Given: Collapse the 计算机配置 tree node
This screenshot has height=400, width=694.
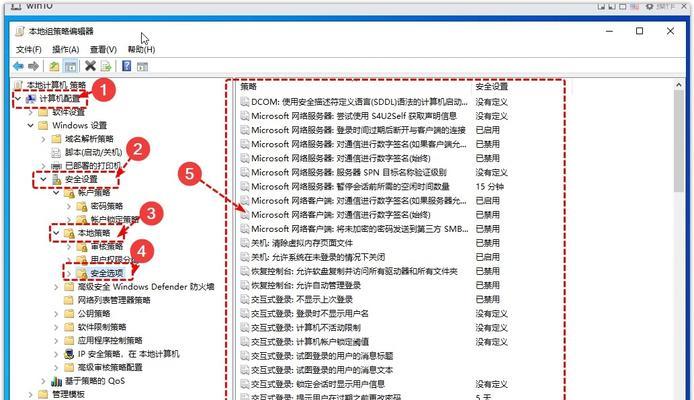Looking at the screenshot, I should pyautogui.click(x=18, y=98).
